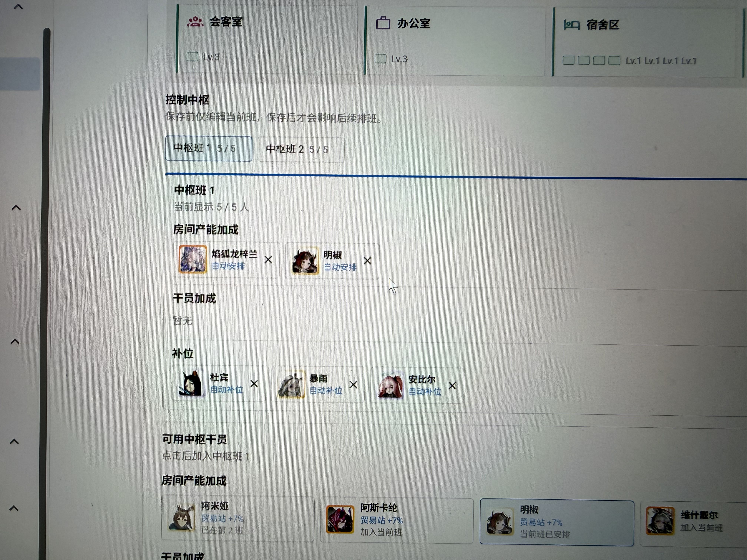Select 维什戴尔 name to add to shift
Image resolution: width=747 pixels, height=560 pixels.
[699, 515]
